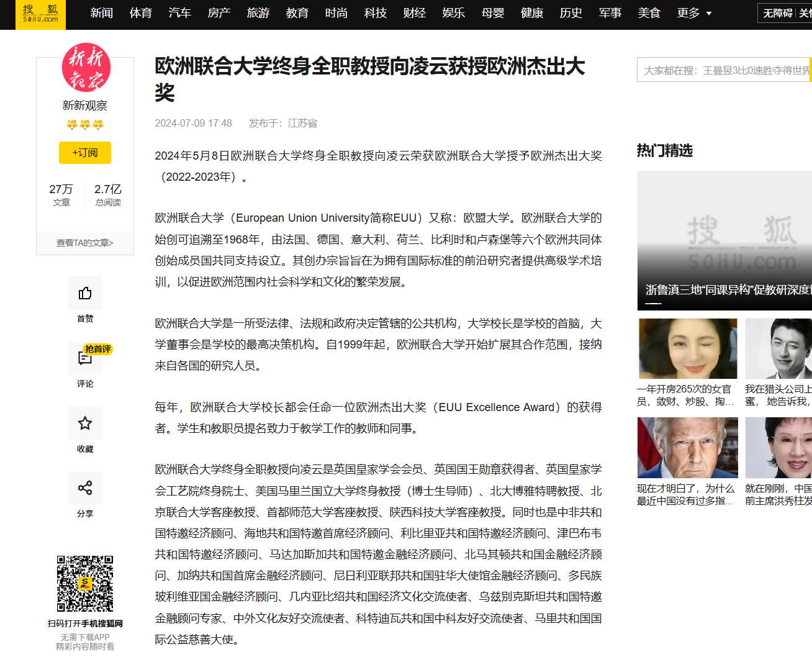Click the 新新观察 author name link

coord(85,106)
